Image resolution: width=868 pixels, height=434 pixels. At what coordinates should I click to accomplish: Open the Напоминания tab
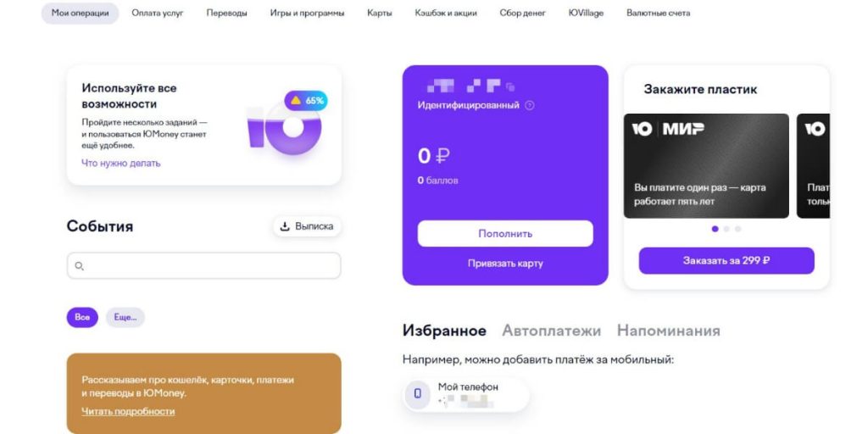coord(669,331)
